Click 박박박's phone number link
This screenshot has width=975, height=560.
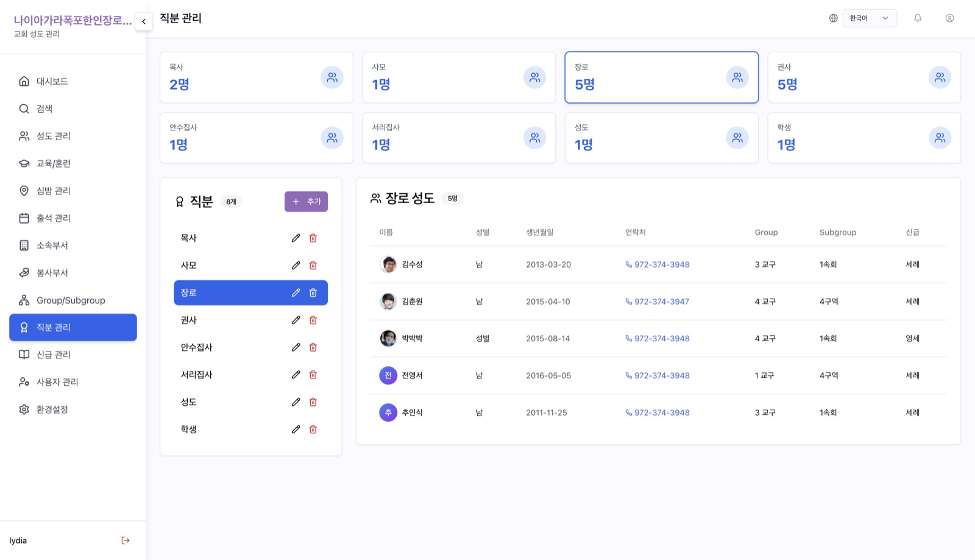(658, 338)
